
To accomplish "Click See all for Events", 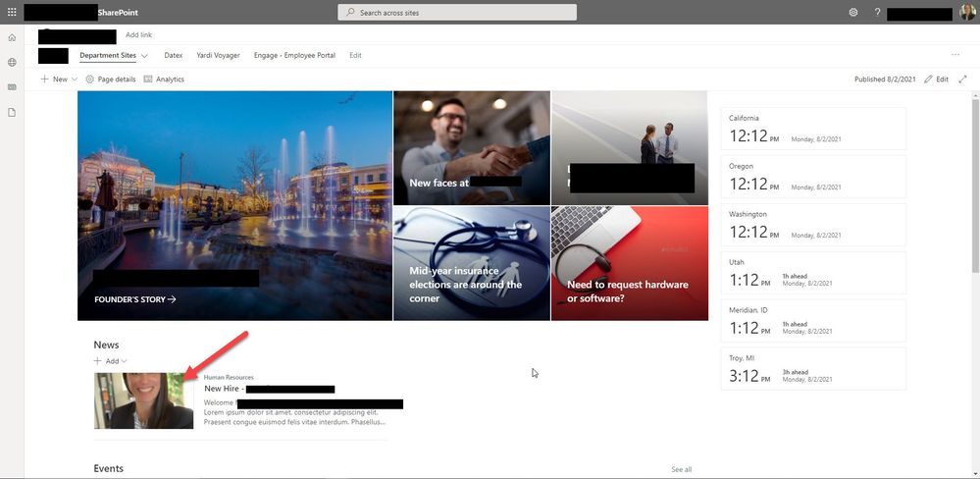I will [681, 469].
